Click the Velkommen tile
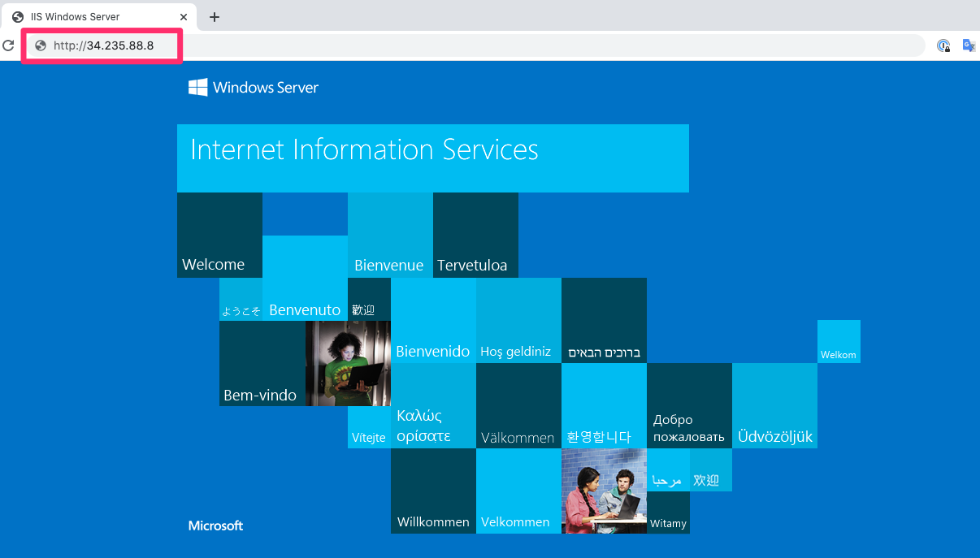The height and width of the screenshot is (558, 980). pyautogui.click(x=518, y=491)
